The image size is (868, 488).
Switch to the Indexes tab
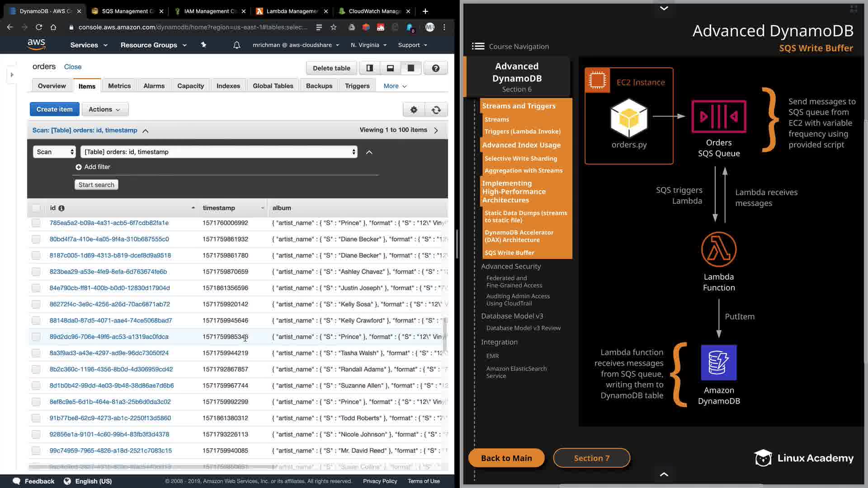(228, 86)
